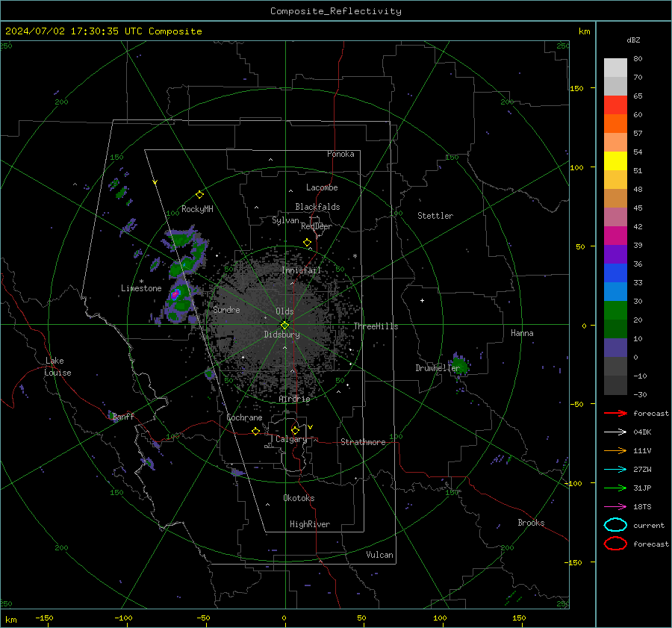
Task: Click the Olds city label
Action: click(284, 311)
